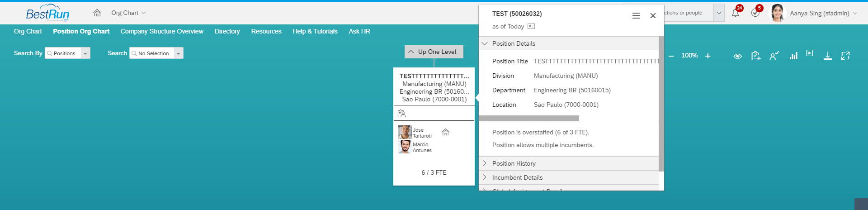The image size is (868, 210).
Task: Switch to the Org Chart tab
Action: click(28, 31)
